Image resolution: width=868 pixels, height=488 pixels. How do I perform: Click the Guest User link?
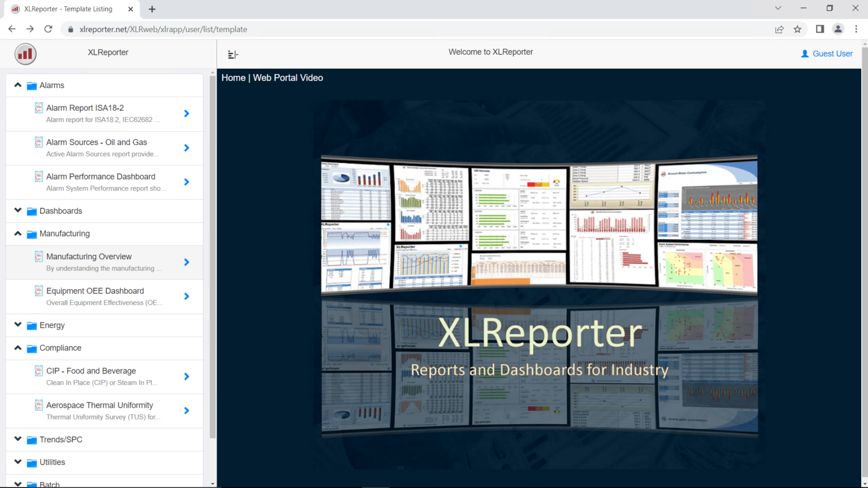[x=832, y=53]
